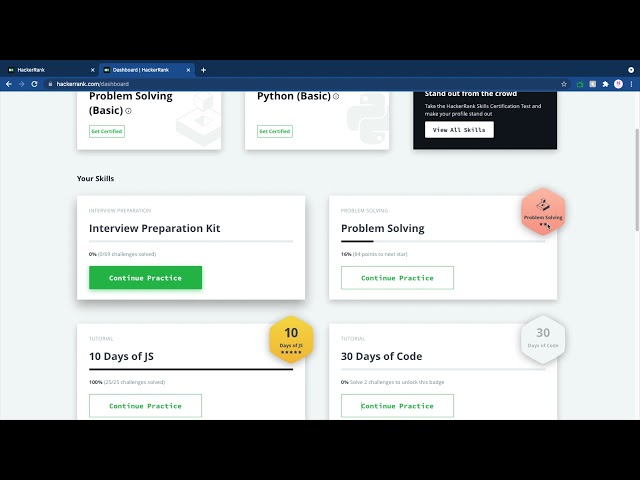Image resolution: width=640 pixels, height=480 pixels.
Task: Go back using the browser back arrow
Action: (x=9, y=84)
